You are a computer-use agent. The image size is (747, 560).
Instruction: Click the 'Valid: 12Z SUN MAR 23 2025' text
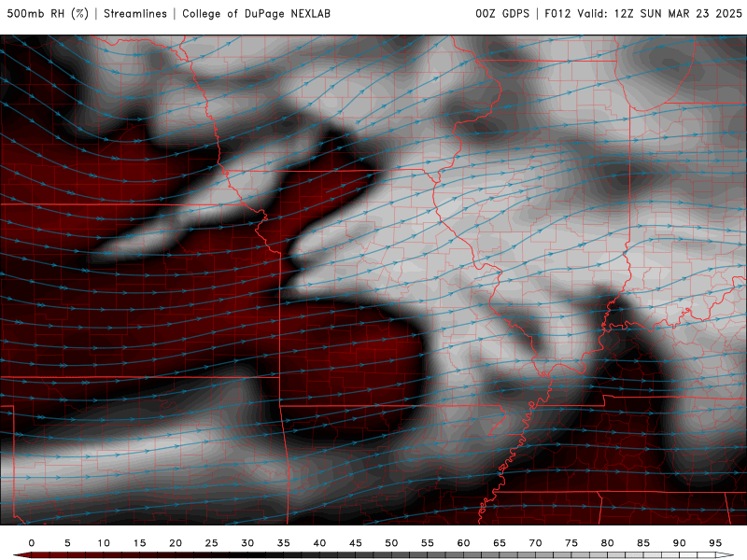click(x=660, y=14)
